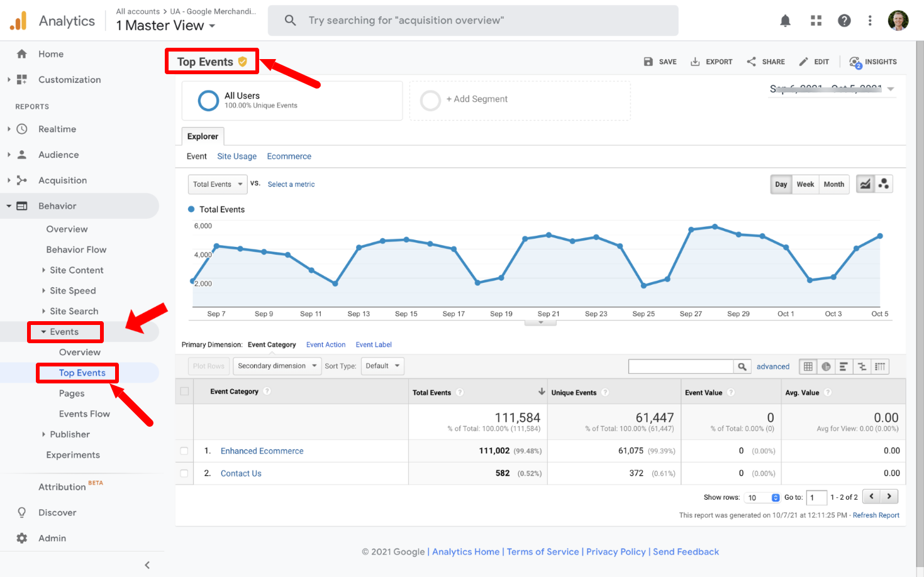Click the EXPORT button
Viewport: 924px width, 577px height.
711,62
